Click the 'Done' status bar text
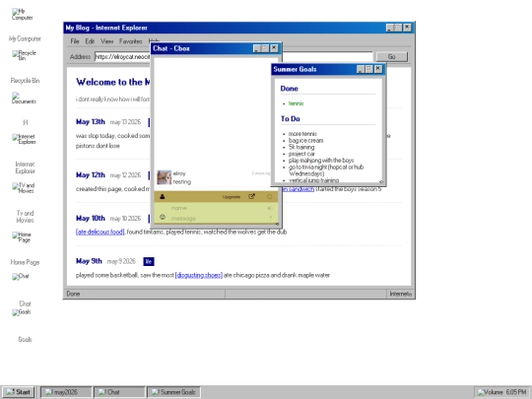This screenshot has height=399, width=532. pyautogui.click(x=73, y=294)
